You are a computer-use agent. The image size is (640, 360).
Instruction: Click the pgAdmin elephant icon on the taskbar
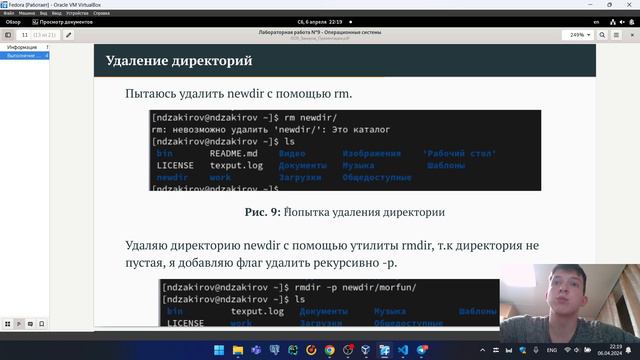click(x=275, y=350)
